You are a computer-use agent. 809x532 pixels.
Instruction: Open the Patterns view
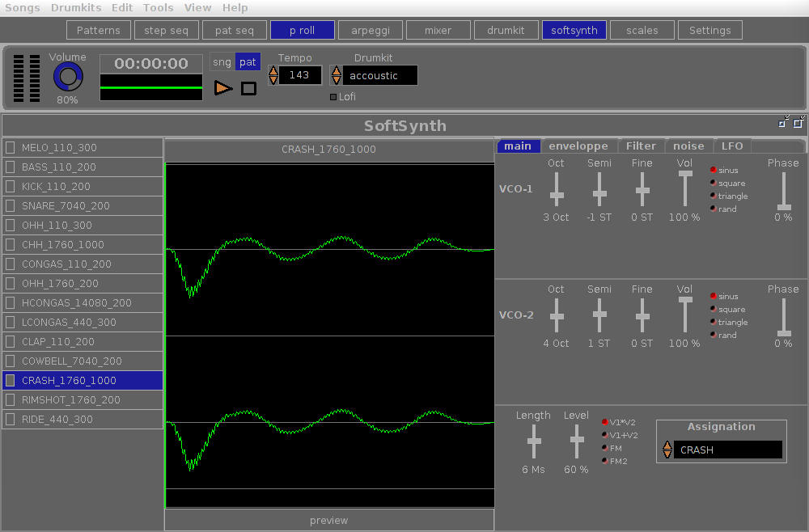pos(99,30)
